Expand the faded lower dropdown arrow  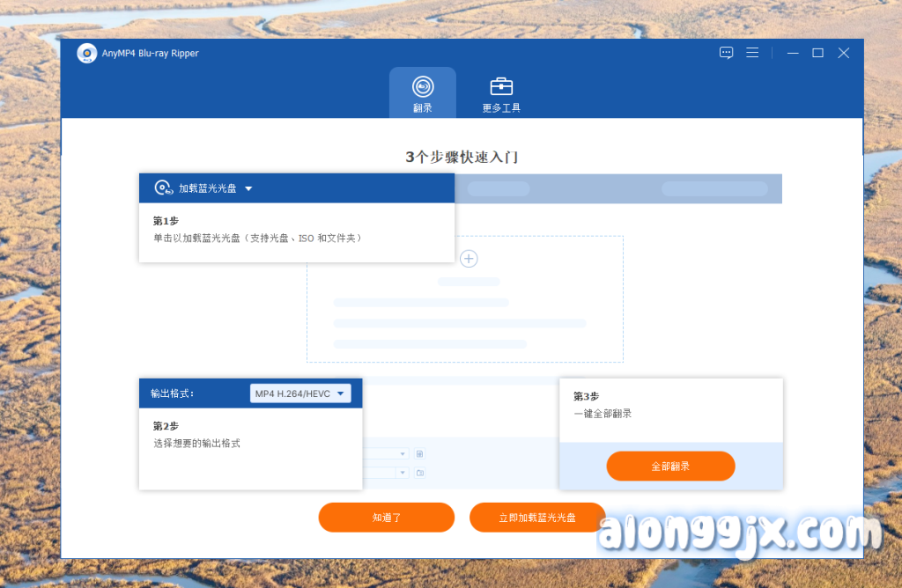coord(403,473)
